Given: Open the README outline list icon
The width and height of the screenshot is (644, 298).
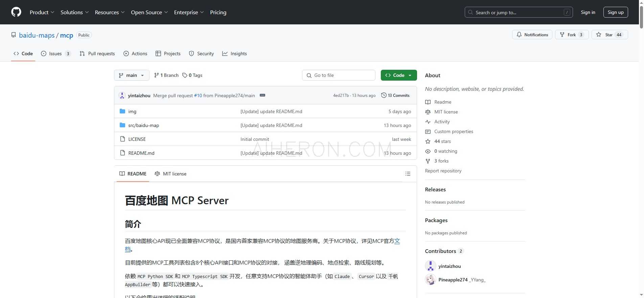Looking at the screenshot, I should pos(408,174).
